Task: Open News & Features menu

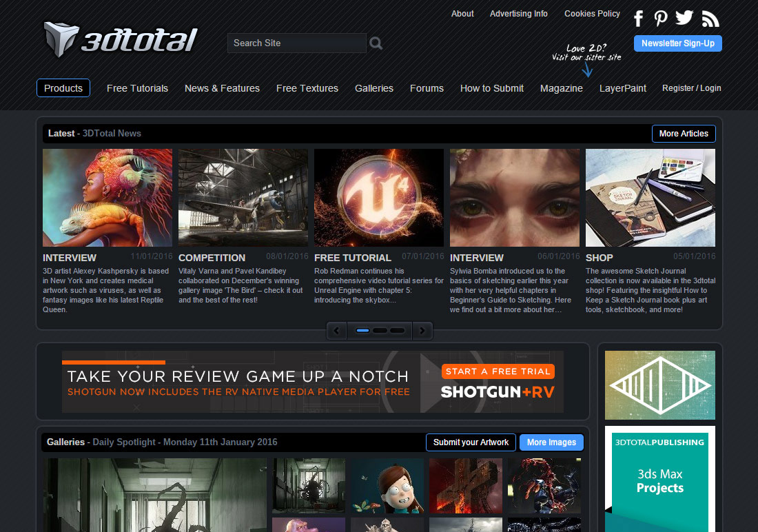Action: [222, 88]
